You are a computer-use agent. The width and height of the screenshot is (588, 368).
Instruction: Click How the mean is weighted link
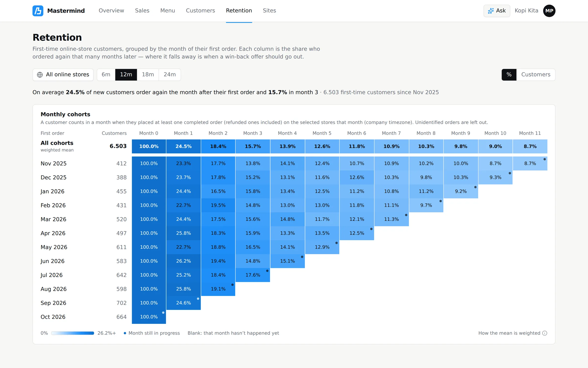[x=509, y=333]
